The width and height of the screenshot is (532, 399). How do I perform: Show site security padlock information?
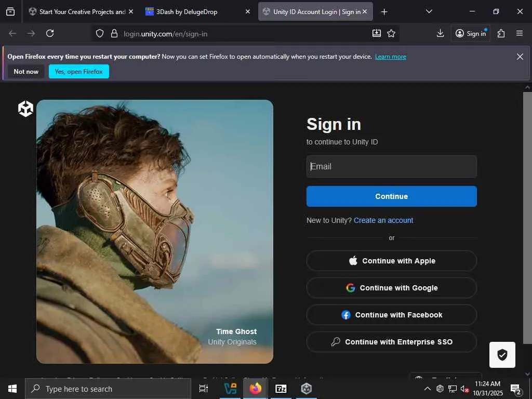coord(114,34)
